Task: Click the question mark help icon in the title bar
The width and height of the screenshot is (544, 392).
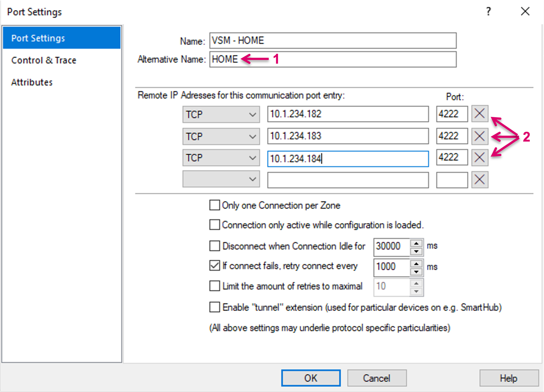Action: [488, 11]
